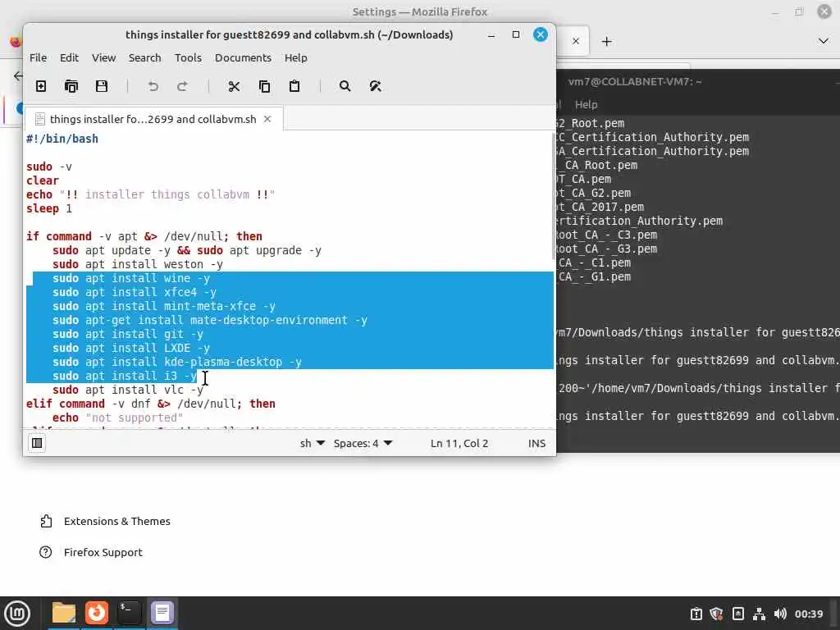
Task: Open the Help menu in terminal window
Action: click(586, 104)
